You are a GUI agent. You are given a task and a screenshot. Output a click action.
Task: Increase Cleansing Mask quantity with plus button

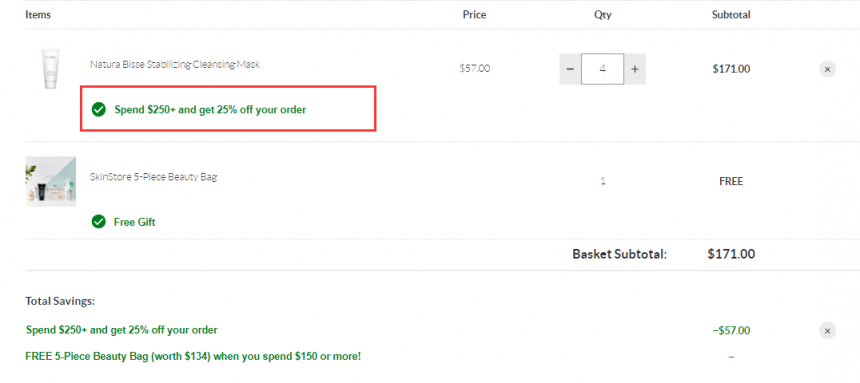pos(635,69)
